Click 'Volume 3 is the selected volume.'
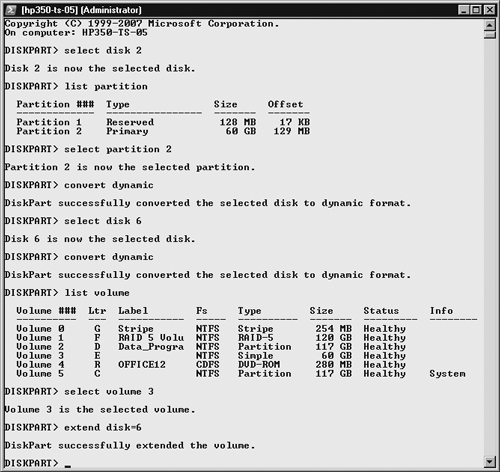Screen dimensions: 500x472 tap(100, 410)
